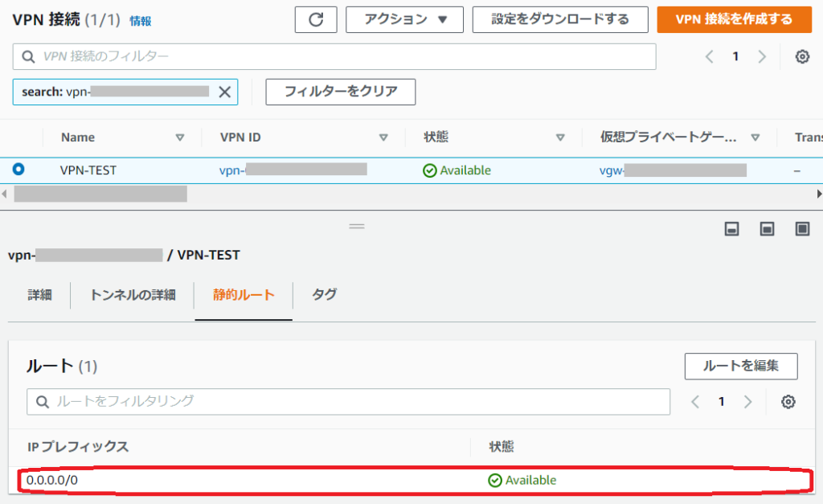Click the horizontal scrollbar thumb
The height and width of the screenshot is (504, 823).
click(100, 194)
